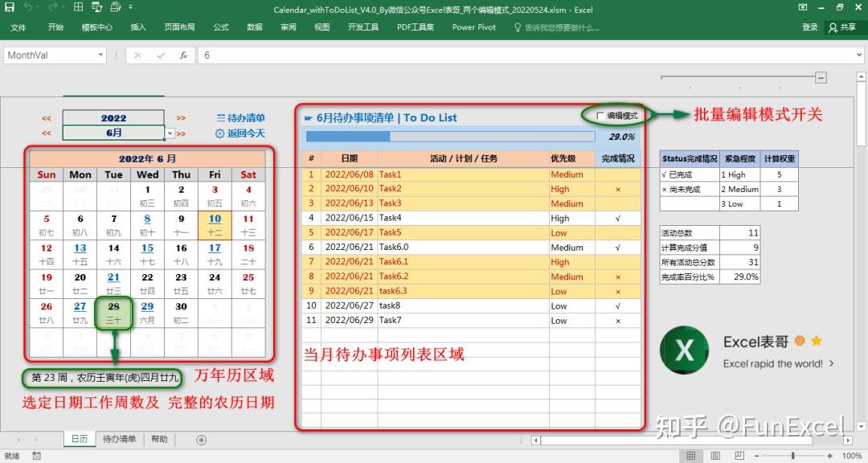Click the 共享 share button
The width and height of the screenshot is (868, 463).
click(842, 27)
